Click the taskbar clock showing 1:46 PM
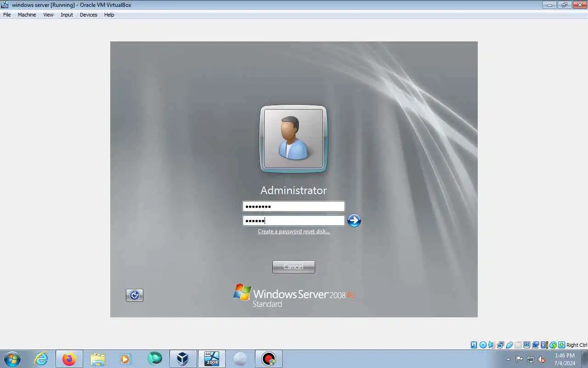 [x=565, y=359]
